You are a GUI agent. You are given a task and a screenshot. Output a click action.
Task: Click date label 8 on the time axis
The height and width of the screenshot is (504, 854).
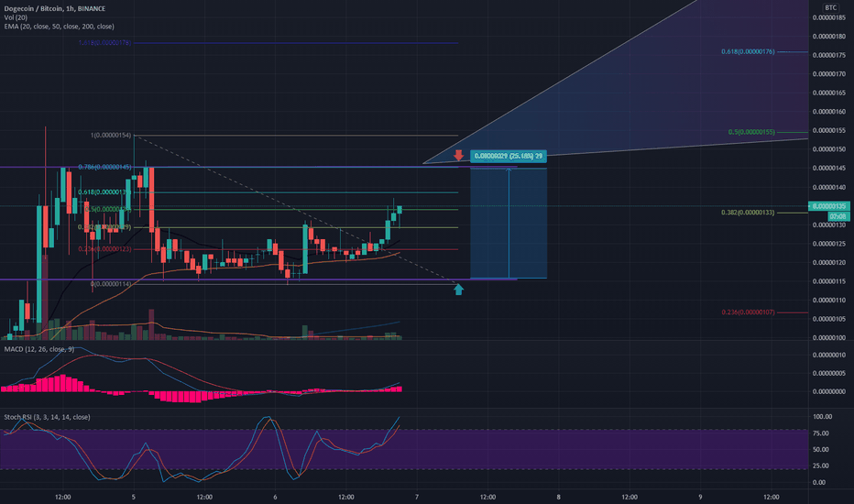[x=558, y=497]
